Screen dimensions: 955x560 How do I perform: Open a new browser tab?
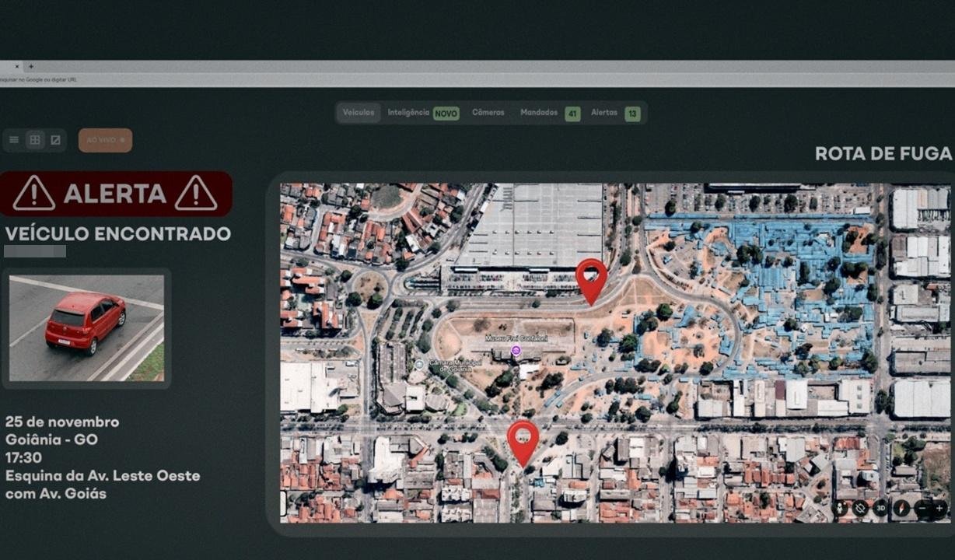pyautogui.click(x=31, y=67)
